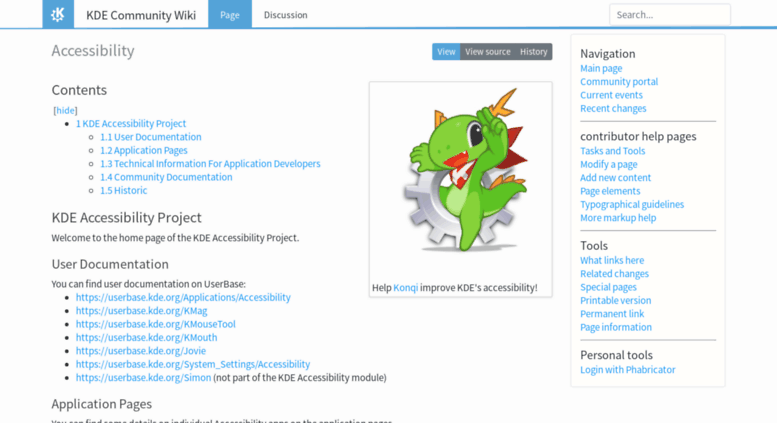Open the Permanent link tool
Screen dimensions: 777x423
pos(612,314)
